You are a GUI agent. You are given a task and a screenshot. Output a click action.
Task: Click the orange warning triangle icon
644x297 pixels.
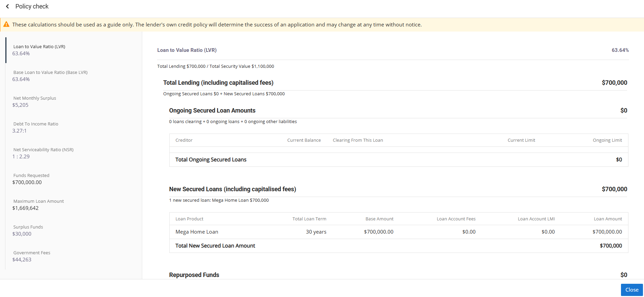(6, 24)
